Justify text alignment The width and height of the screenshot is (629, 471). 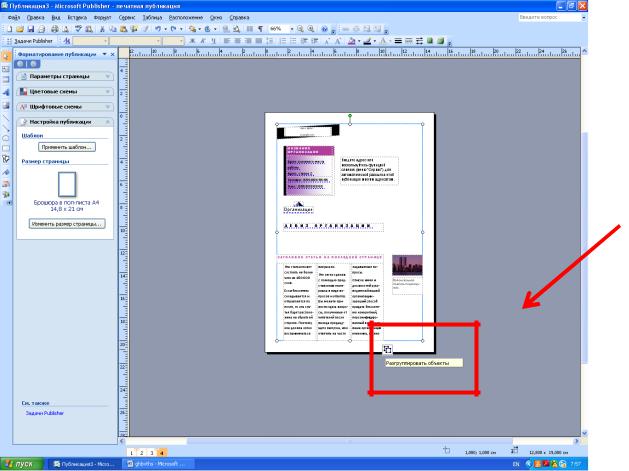pyautogui.click(x=259, y=41)
